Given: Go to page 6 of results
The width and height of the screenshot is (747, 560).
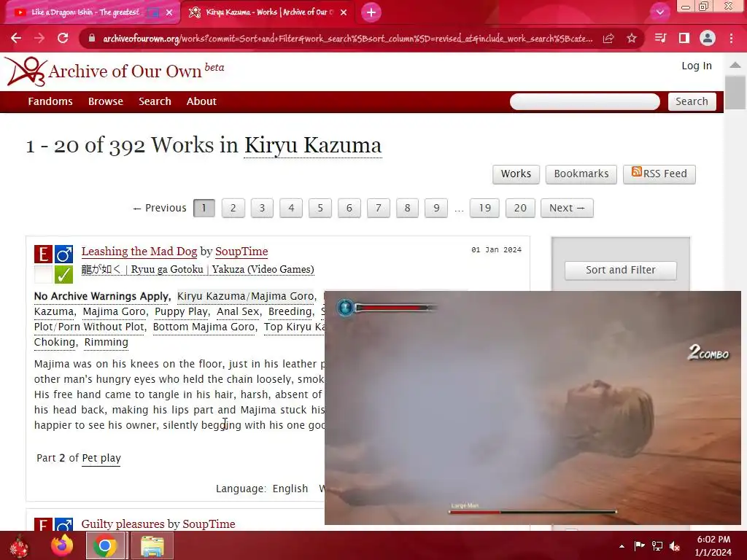Looking at the screenshot, I should pos(349,208).
